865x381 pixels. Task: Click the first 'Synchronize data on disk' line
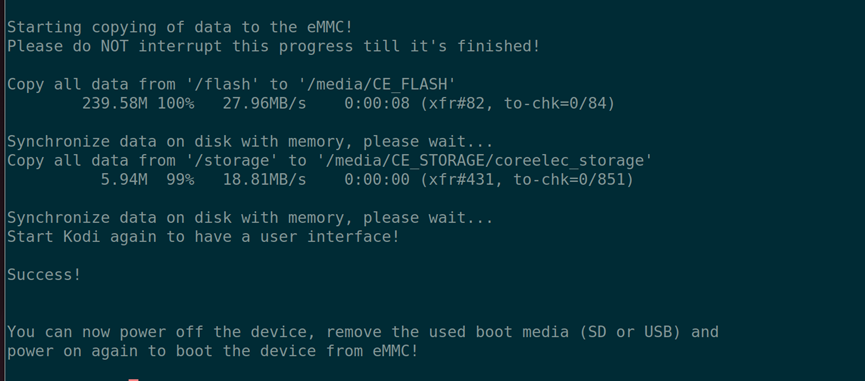coord(250,142)
